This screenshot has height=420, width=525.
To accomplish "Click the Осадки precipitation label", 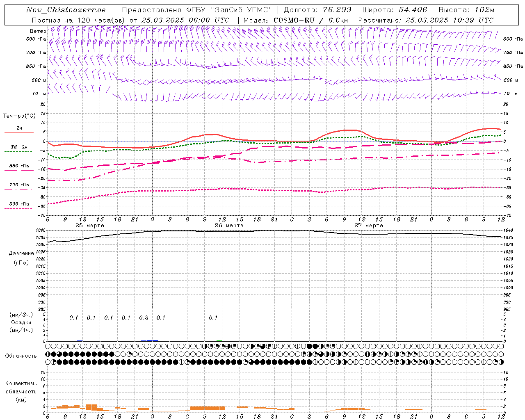I will point(21,322).
